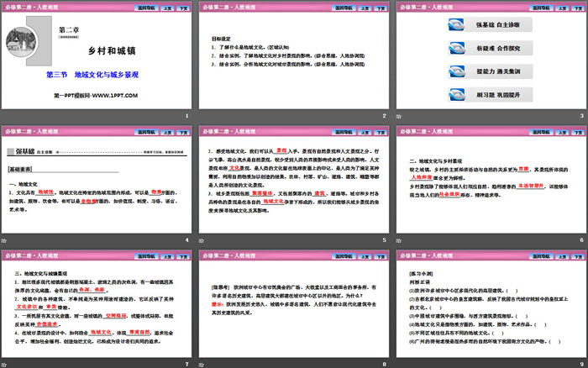Image resolution: width=588 pixels, height=368 pixels.
Task: Open slide 2 showing 目标设定
Action: click(293, 60)
